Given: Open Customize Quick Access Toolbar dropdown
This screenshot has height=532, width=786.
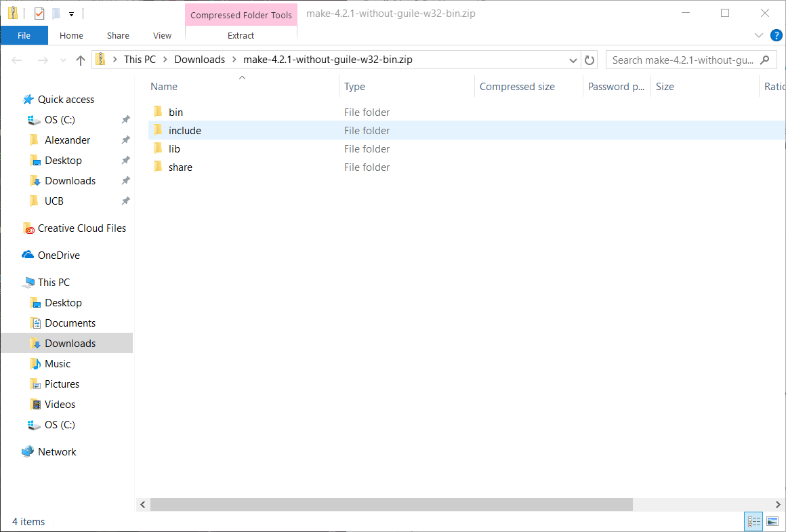Looking at the screenshot, I should coord(71,14).
